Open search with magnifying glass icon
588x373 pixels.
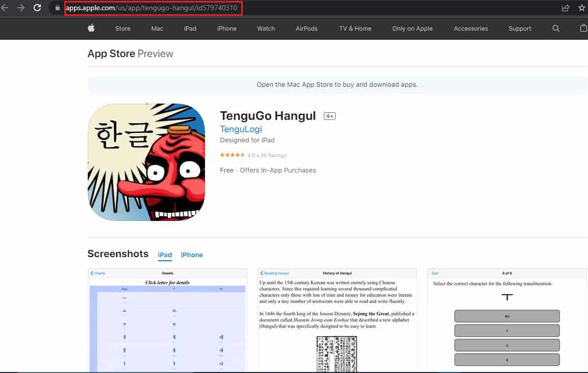point(556,29)
